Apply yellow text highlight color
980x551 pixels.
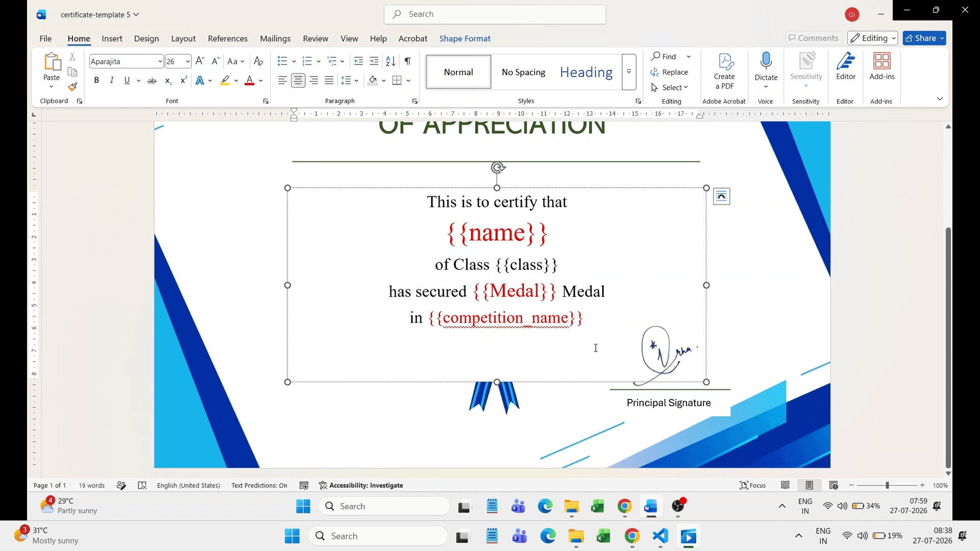[225, 81]
